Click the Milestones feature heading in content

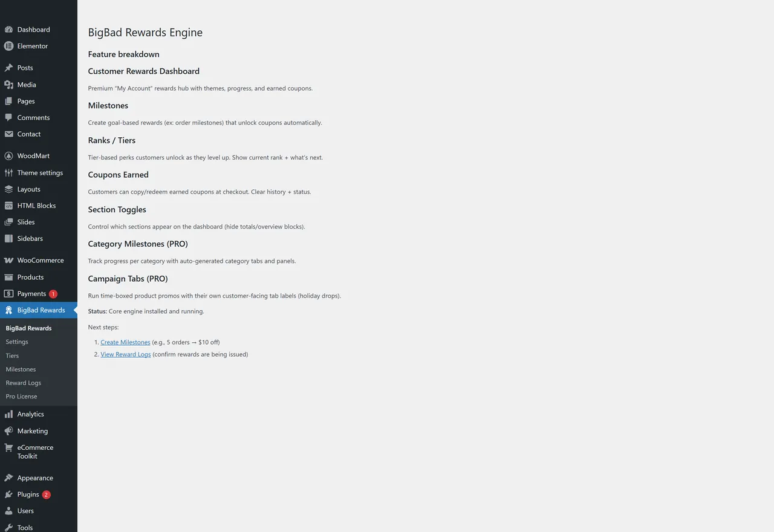[108, 106]
